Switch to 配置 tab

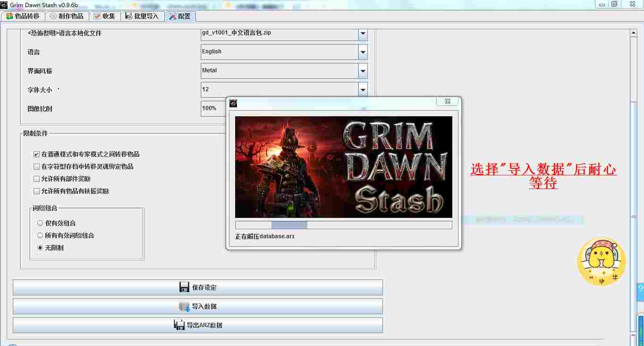point(180,16)
